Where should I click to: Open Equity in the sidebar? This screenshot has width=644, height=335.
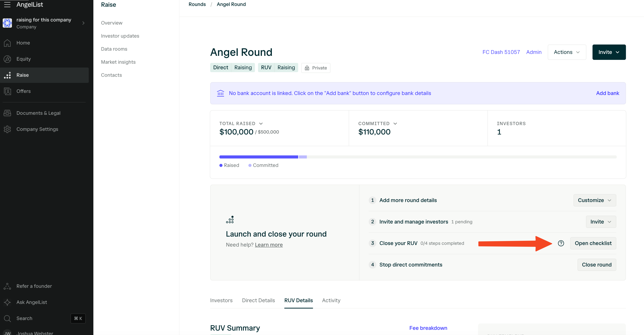(x=45, y=59)
